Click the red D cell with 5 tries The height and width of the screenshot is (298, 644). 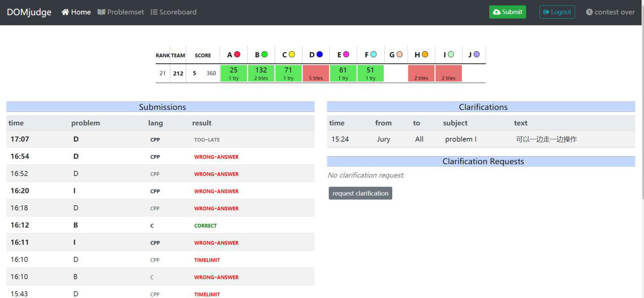click(316, 73)
